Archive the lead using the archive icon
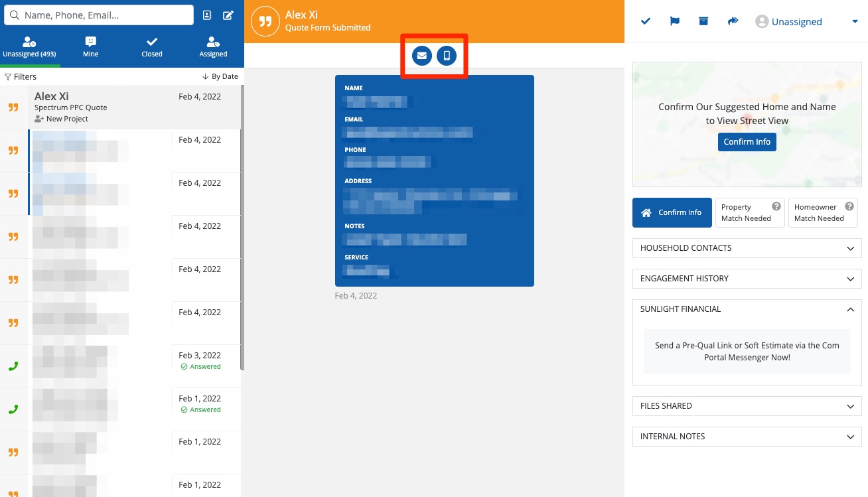The width and height of the screenshot is (868, 497). (x=703, y=21)
